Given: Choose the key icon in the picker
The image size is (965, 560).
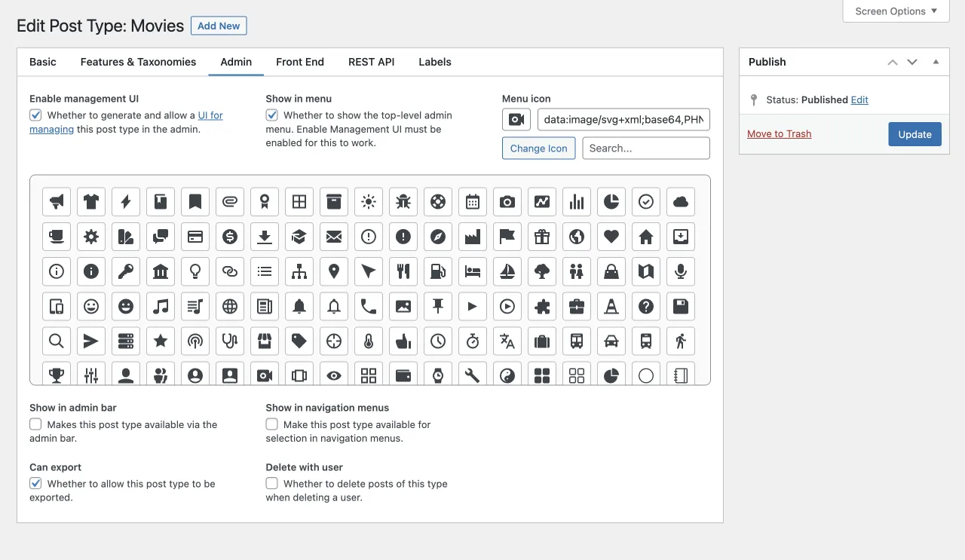Looking at the screenshot, I should point(126,271).
